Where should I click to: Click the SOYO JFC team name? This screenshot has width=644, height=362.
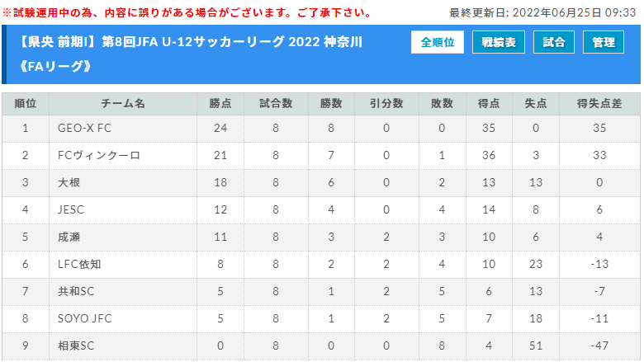84,318
